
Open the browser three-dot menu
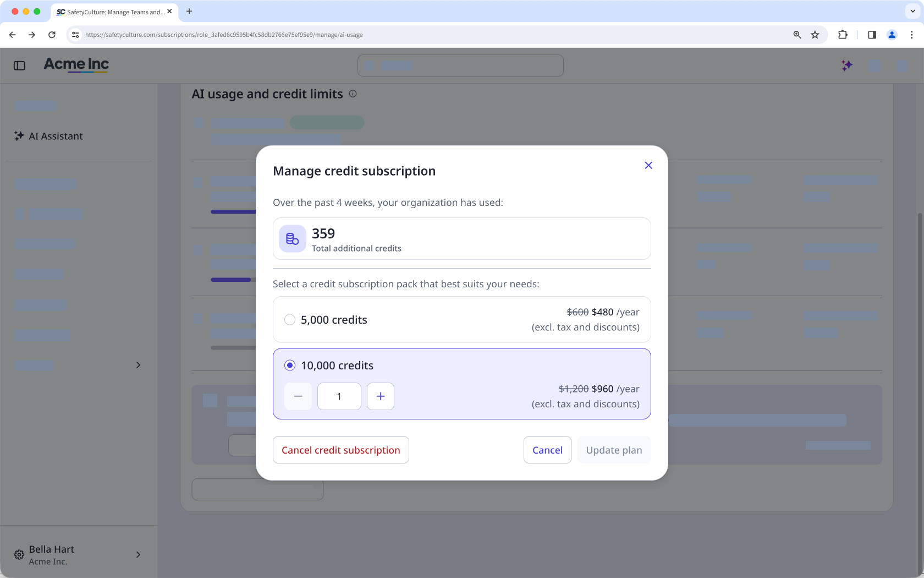(x=912, y=35)
